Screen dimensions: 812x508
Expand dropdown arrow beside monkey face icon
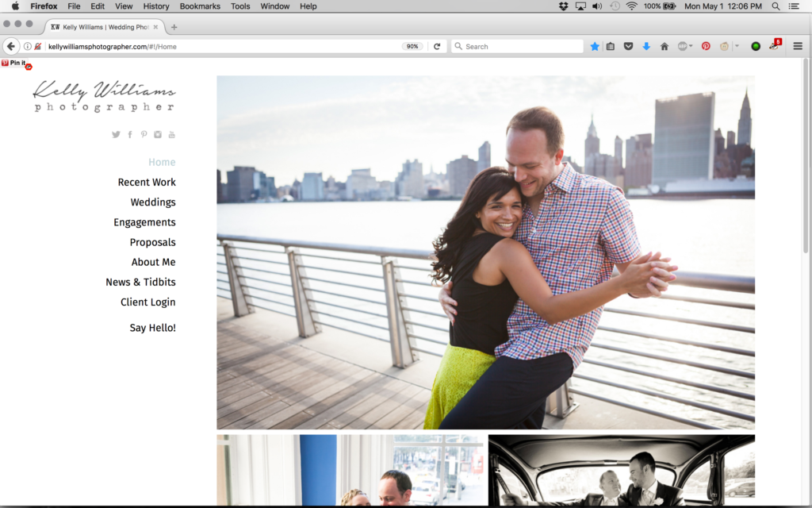[737, 47]
